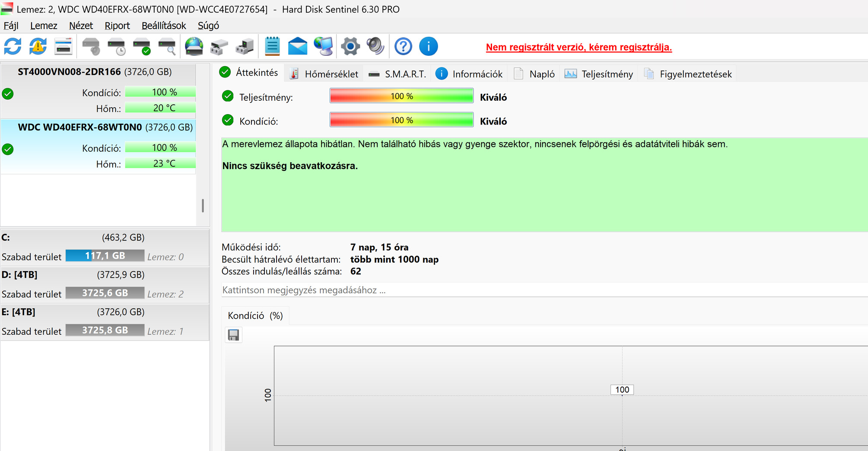This screenshot has height=451, width=868.
Task: Click the greyed disk with speaker icon
Action: [91, 46]
